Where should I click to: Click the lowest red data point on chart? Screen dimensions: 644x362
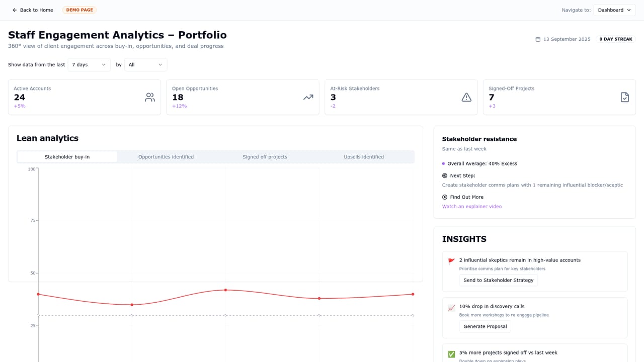tap(132, 305)
